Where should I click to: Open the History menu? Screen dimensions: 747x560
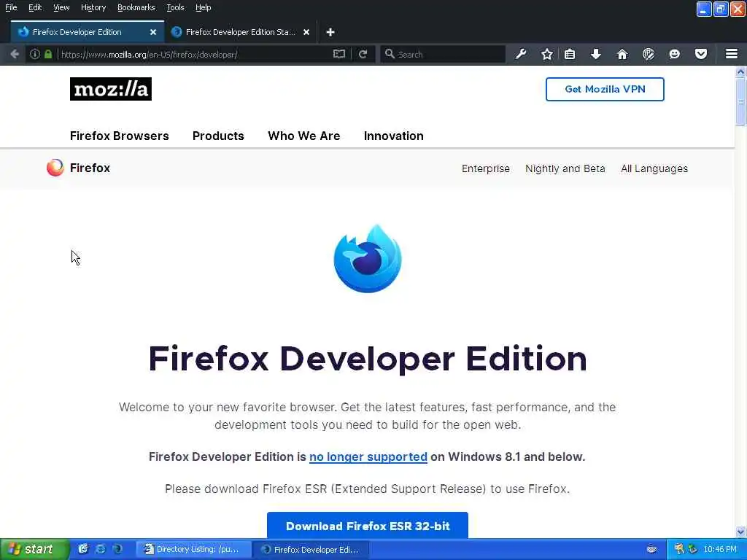(93, 7)
